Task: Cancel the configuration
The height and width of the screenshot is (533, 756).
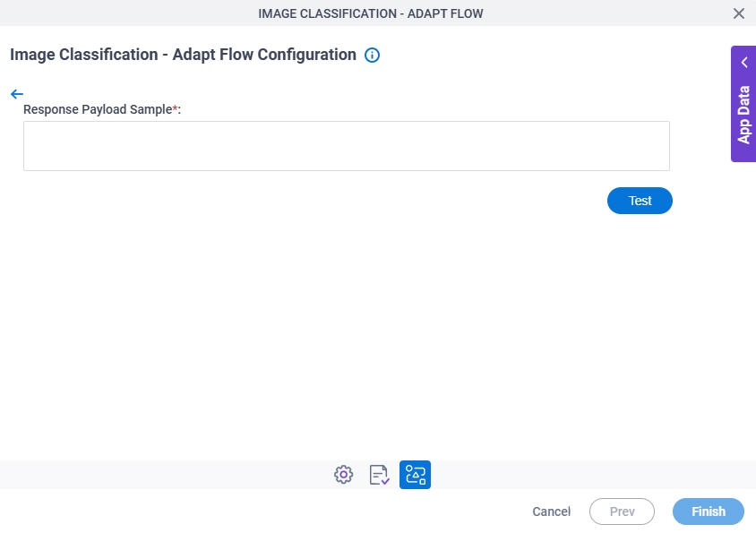Action: [551, 512]
